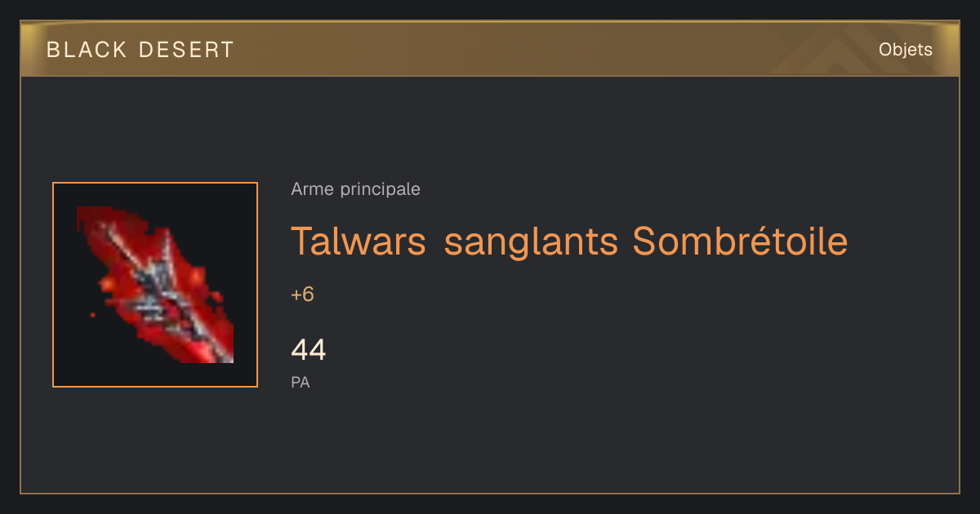Click the Talwars sanglants weapon icon

(155, 285)
